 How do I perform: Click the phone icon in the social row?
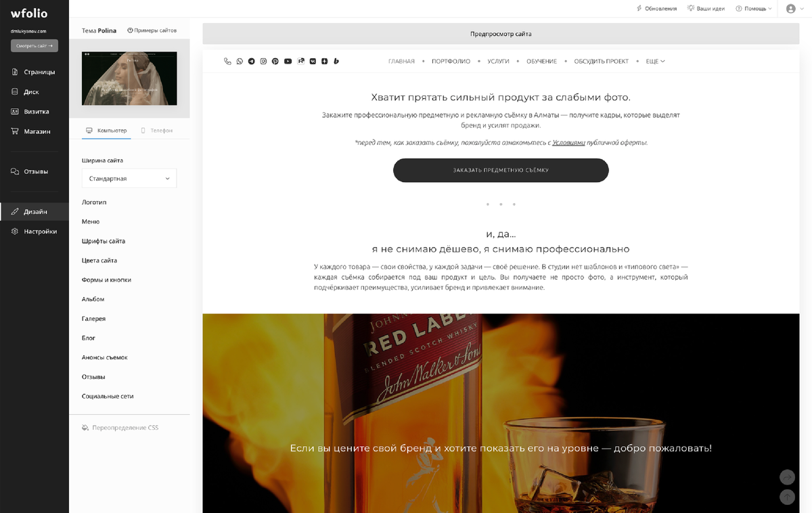tap(227, 61)
